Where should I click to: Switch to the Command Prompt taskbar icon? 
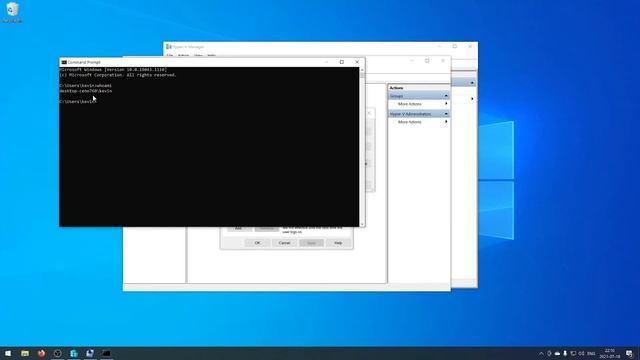pyautogui.click(x=106, y=353)
